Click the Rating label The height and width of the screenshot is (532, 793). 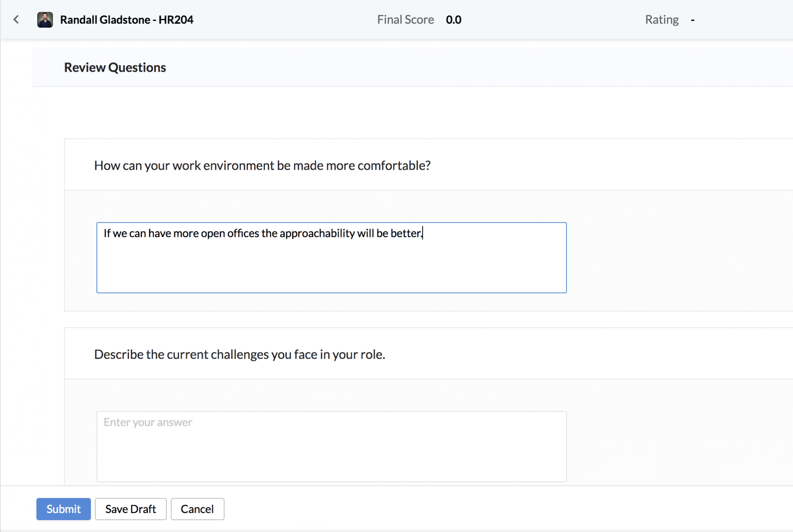662,19
